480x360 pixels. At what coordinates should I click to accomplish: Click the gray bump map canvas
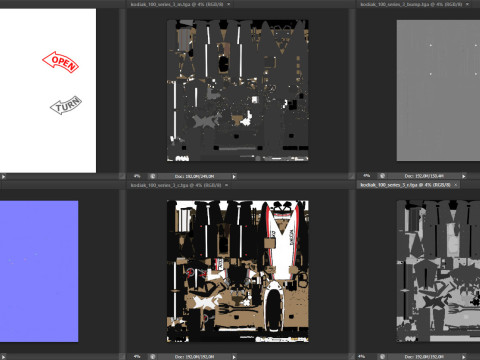coord(438,90)
